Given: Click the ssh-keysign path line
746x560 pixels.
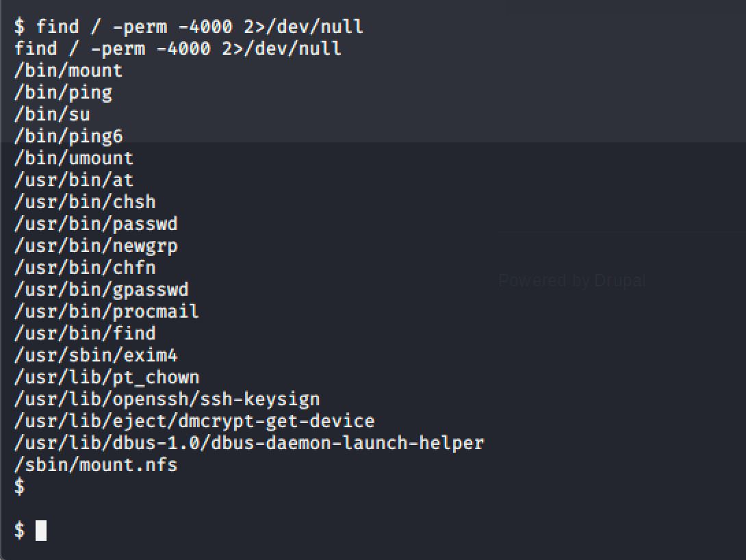Looking at the screenshot, I should click(x=167, y=399).
